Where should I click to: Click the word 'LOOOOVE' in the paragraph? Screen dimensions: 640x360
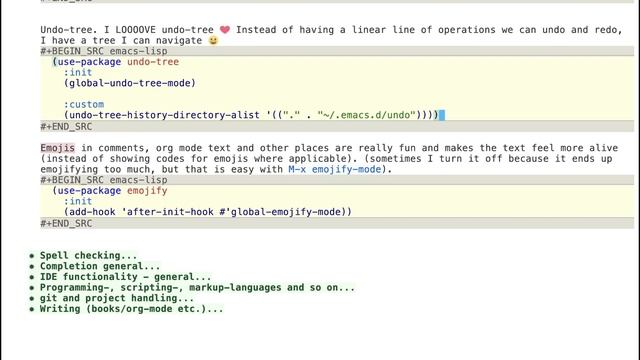pyautogui.click(x=136, y=29)
